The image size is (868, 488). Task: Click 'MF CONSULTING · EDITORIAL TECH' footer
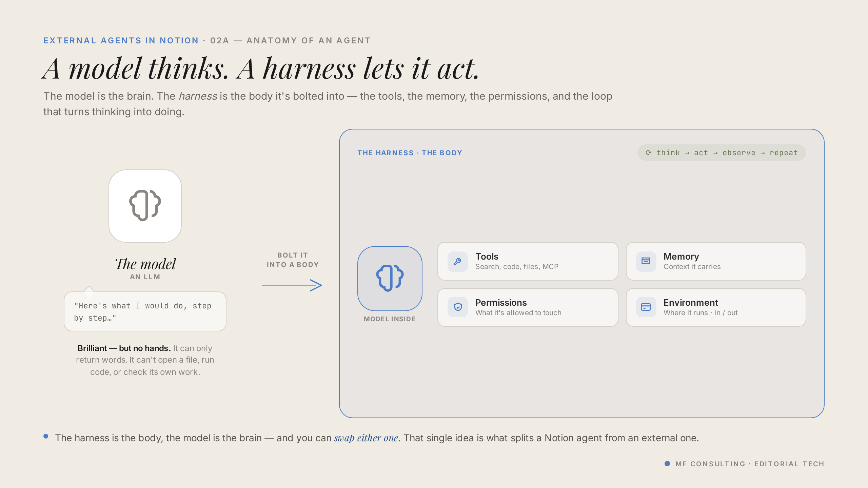[x=750, y=464]
